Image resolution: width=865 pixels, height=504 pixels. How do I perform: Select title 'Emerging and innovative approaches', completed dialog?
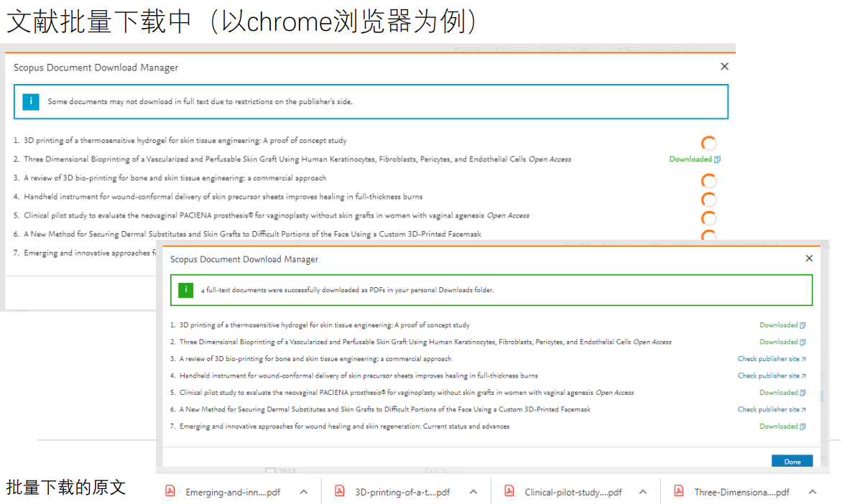[344, 426]
